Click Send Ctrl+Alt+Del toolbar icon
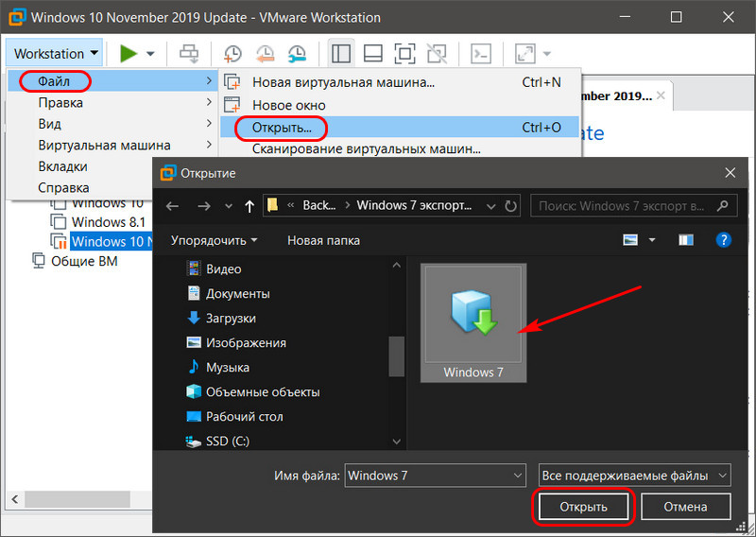Screen dimensions: 756x537 [x=189, y=53]
